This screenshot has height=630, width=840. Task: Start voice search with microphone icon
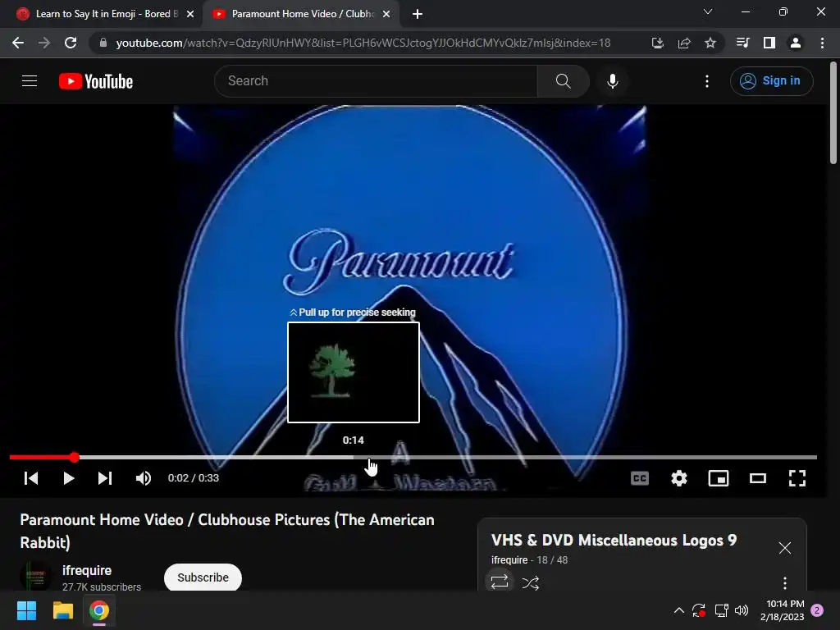point(613,81)
